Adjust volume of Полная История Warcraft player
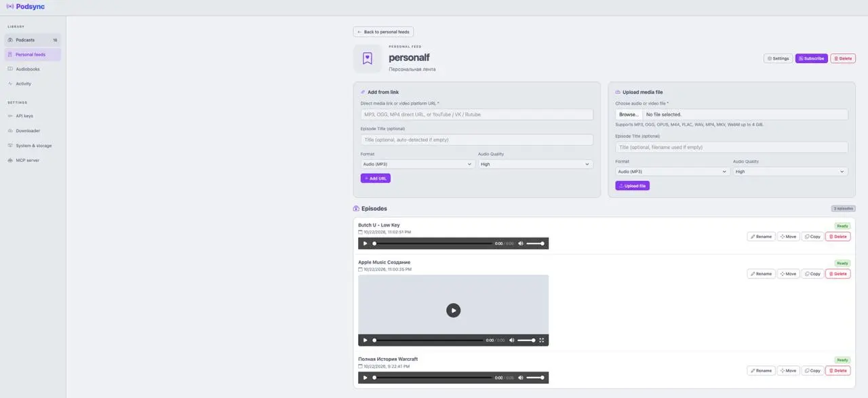Screen dimensions: 868x398 tap(535, 378)
